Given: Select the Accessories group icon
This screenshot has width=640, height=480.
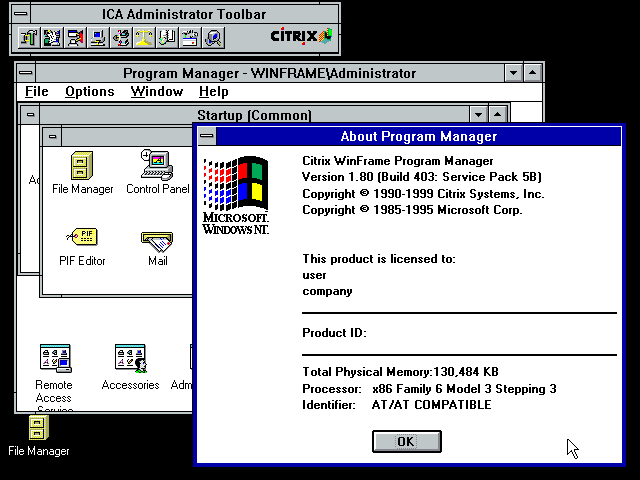Looking at the screenshot, I should 130,358.
